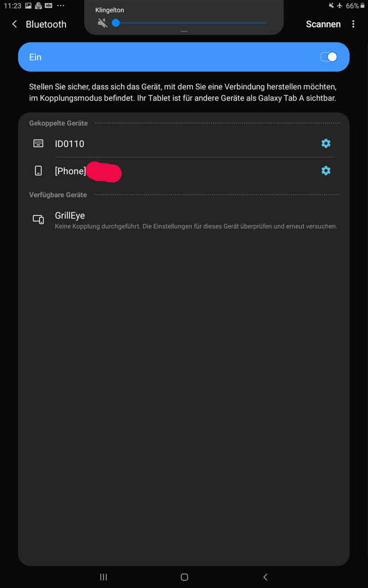Tap the battery percentage in the status bar
This screenshot has width=368, height=588.
pyautogui.click(x=352, y=5)
